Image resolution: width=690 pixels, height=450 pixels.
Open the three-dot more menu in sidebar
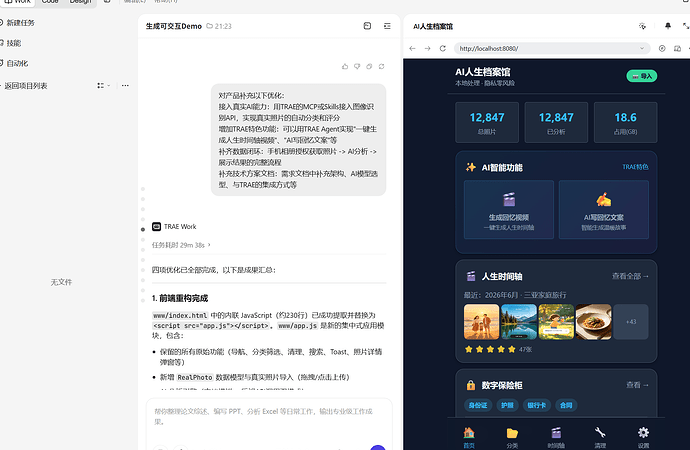(x=125, y=85)
